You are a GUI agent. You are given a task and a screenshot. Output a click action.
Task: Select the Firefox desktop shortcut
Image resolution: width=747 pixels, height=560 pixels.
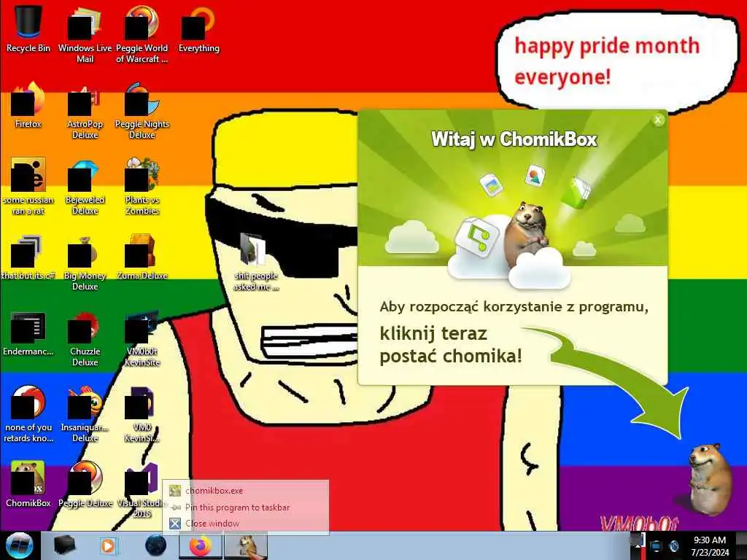coord(28,105)
